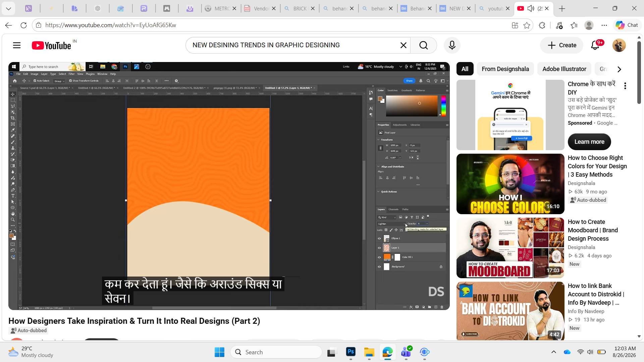Click the Create button on YouTube
Screen dimensions: 644x362
pyautogui.click(x=562, y=45)
